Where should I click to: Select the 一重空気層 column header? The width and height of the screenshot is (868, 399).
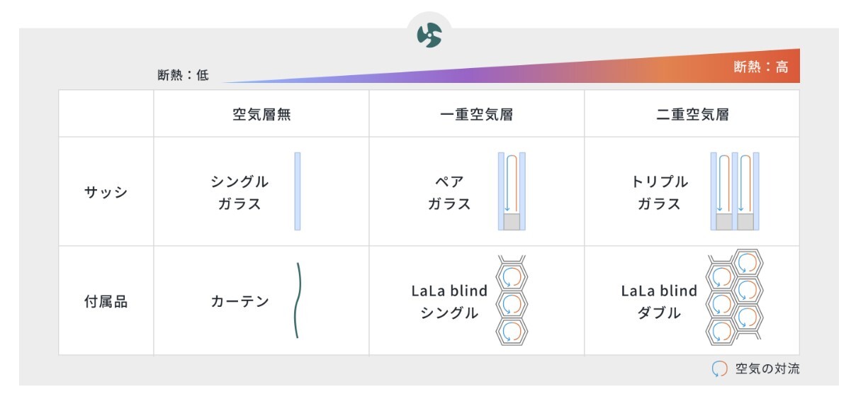tap(477, 114)
